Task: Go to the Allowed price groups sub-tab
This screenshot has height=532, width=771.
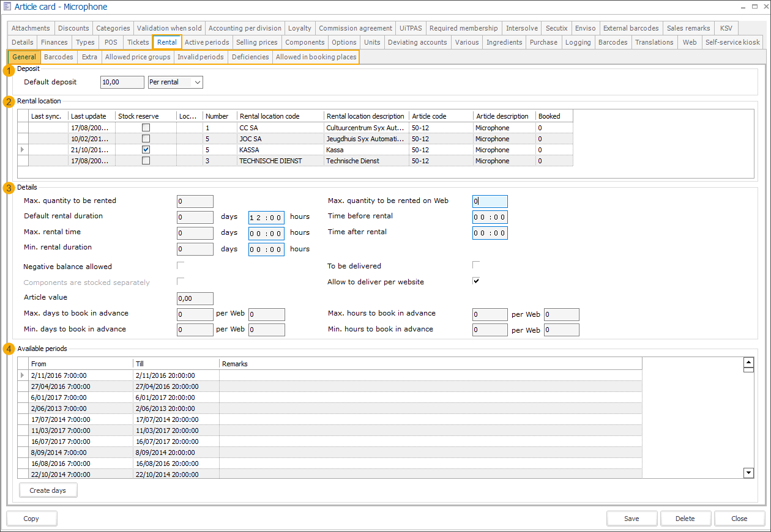Action: [138, 57]
